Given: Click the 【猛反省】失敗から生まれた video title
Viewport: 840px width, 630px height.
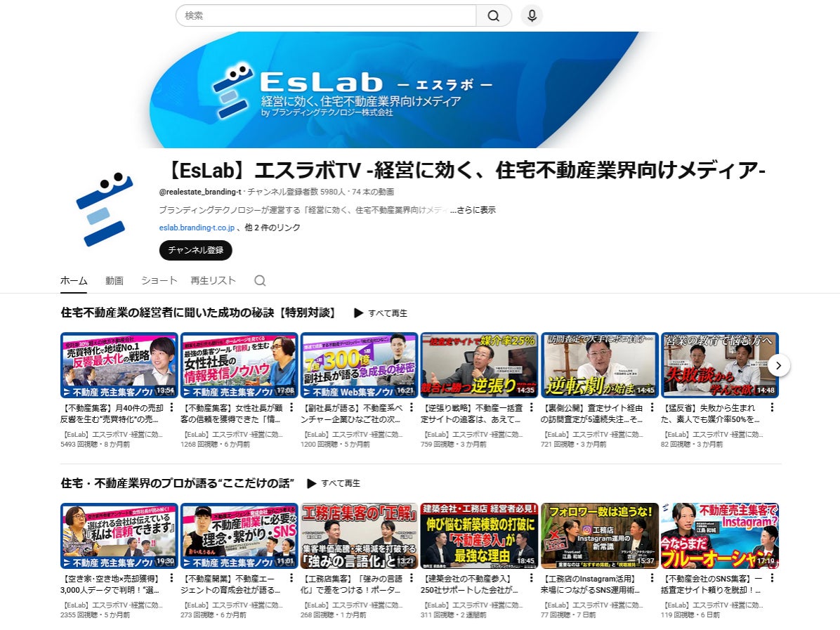Looking at the screenshot, I should click(x=711, y=414).
